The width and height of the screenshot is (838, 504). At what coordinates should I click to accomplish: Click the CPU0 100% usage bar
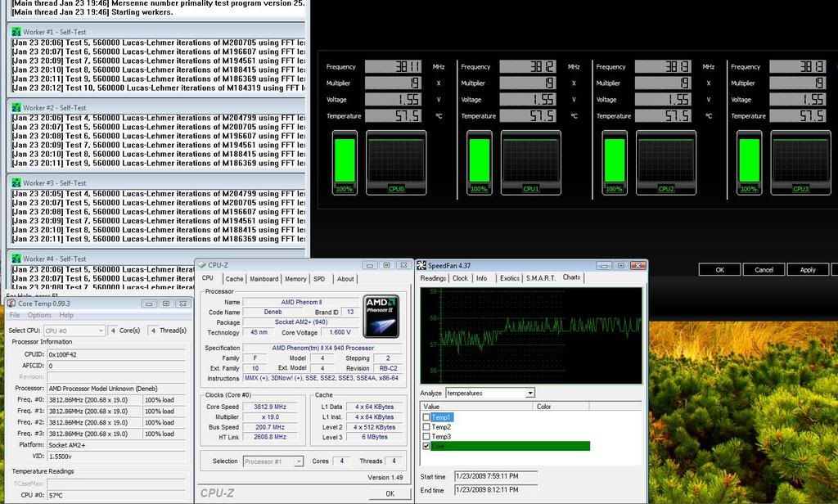[345, 163]
